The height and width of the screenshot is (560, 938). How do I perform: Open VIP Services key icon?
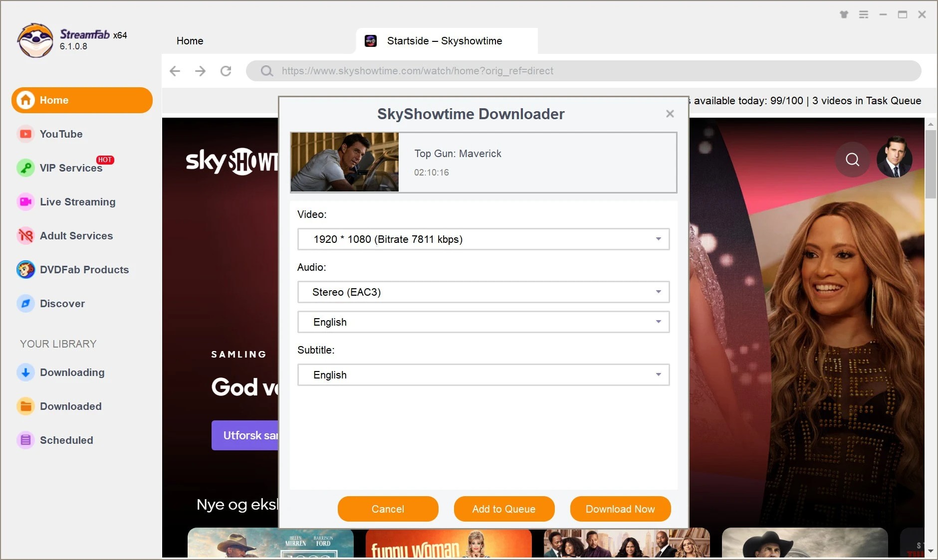pos(25,168)
